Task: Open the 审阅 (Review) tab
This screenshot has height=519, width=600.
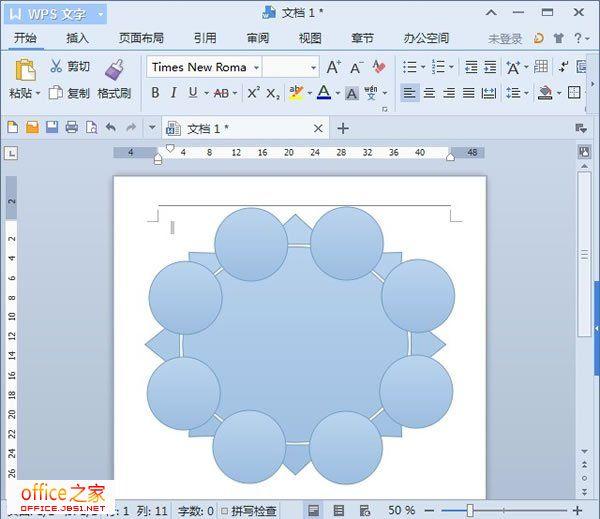Action: pyautogui.click(x=258, y=38)
